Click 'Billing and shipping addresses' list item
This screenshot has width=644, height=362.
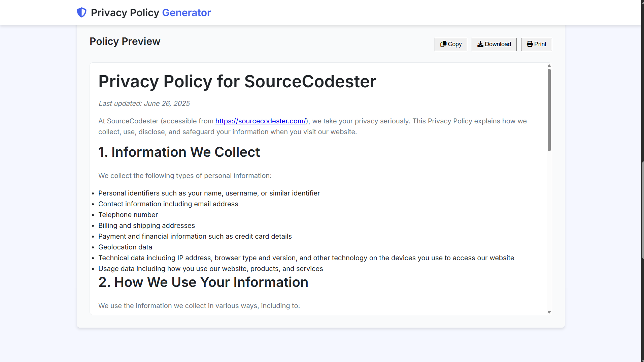(x=146, y=225)
